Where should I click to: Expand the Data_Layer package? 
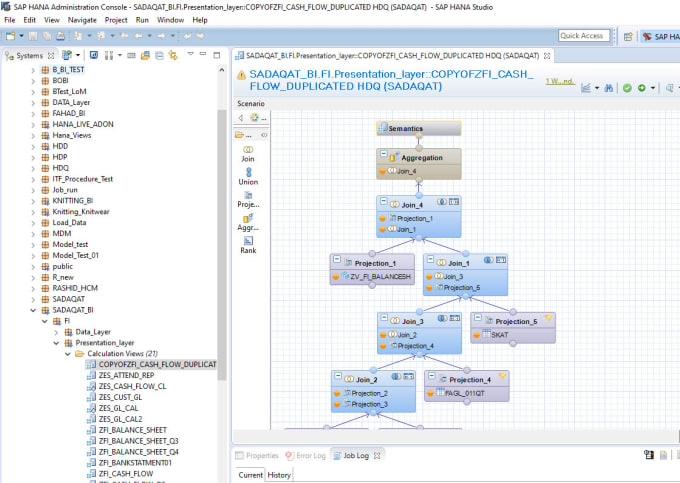tap(56, 332)
